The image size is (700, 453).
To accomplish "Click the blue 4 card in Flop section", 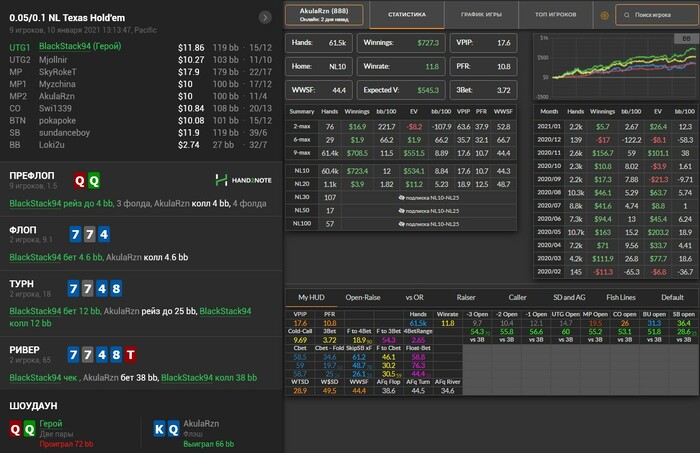I will click(104, 234).
